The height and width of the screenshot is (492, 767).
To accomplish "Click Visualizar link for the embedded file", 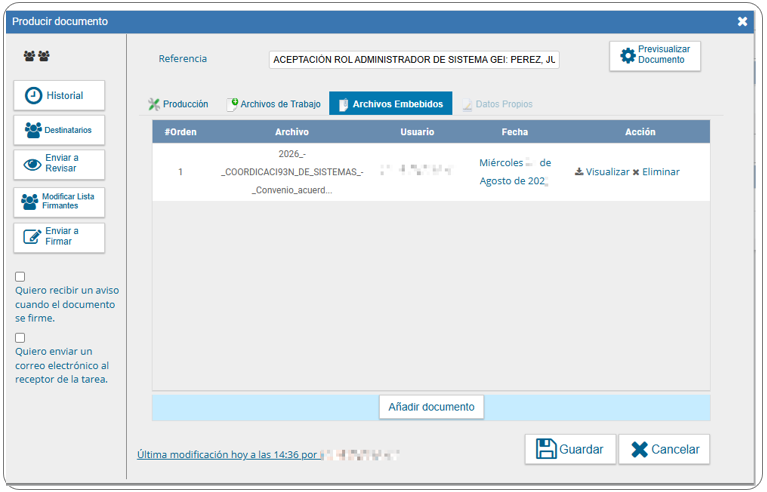I will (608, 172).
